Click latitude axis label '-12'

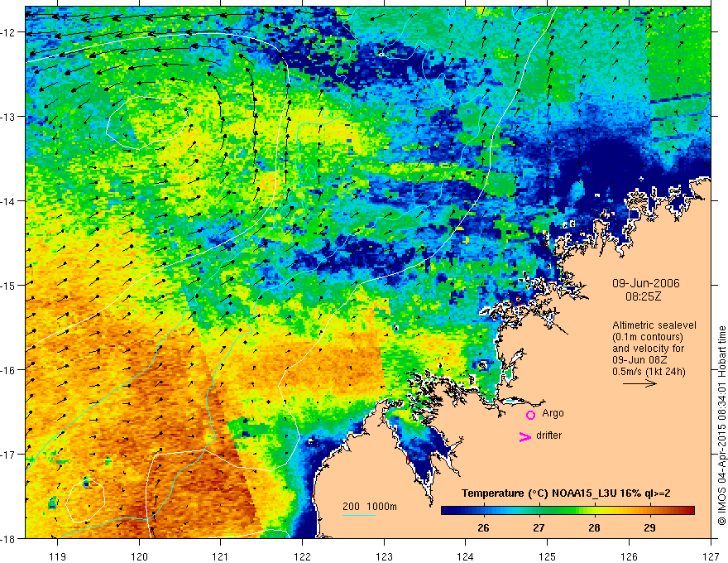(9, 32)
